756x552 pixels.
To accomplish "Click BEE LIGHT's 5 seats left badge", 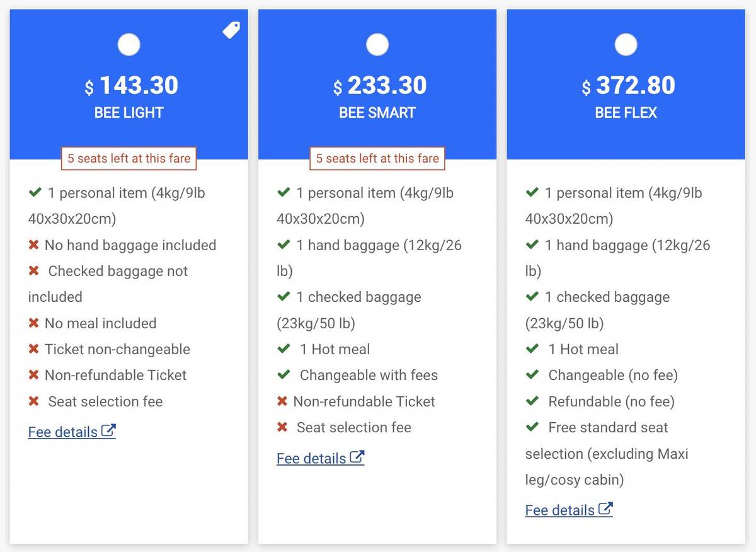I will point(129,158).
